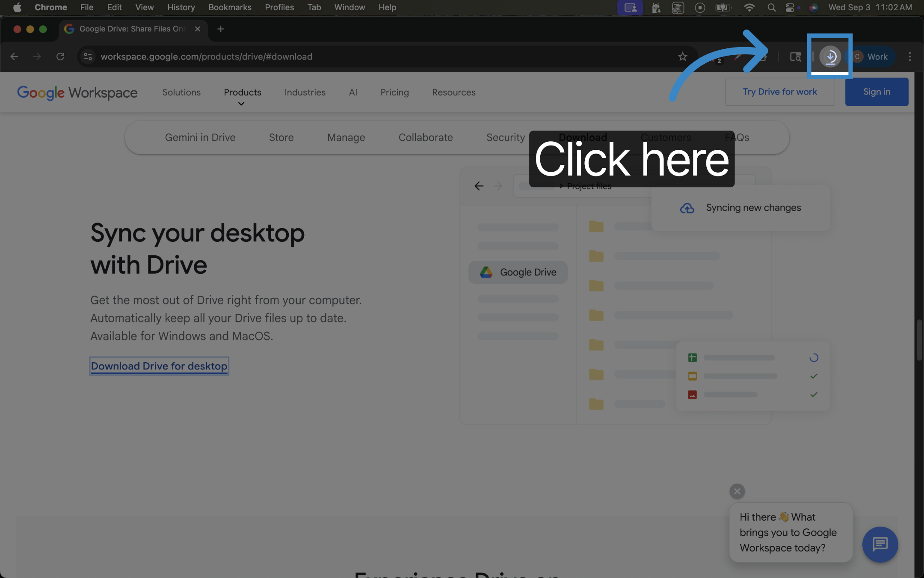Image resolution: width=924 pixels, height=578 pixels.
Task: Open the Help menu
Action: tap(387, 7)
